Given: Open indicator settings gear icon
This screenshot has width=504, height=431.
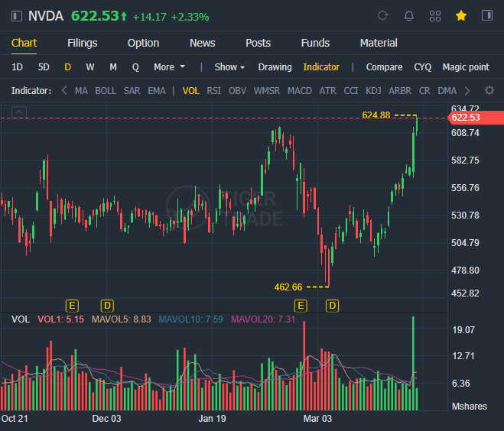Looking at the screenshot, I should pyautogui.click(x=489, y=91).
